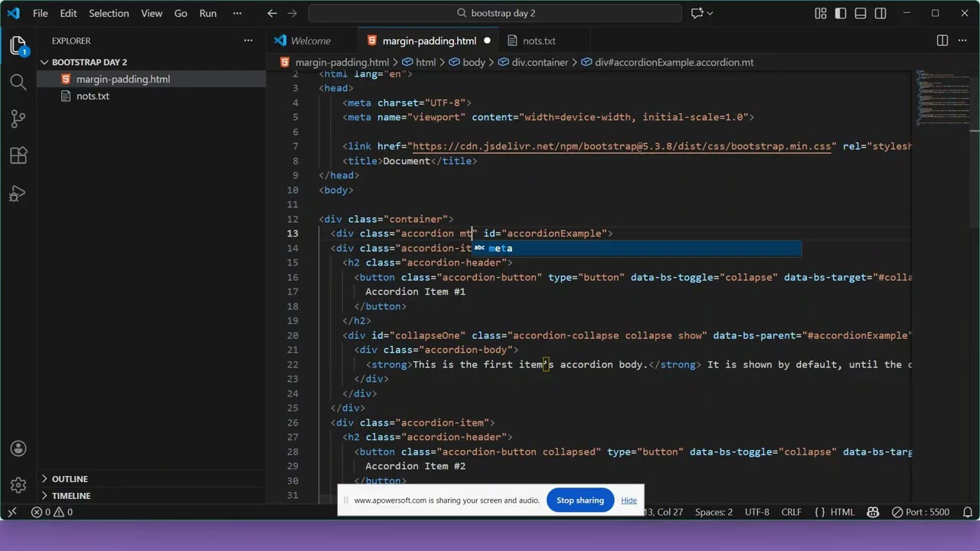
Task: Open the Manage gear icon
Action: 18,485
